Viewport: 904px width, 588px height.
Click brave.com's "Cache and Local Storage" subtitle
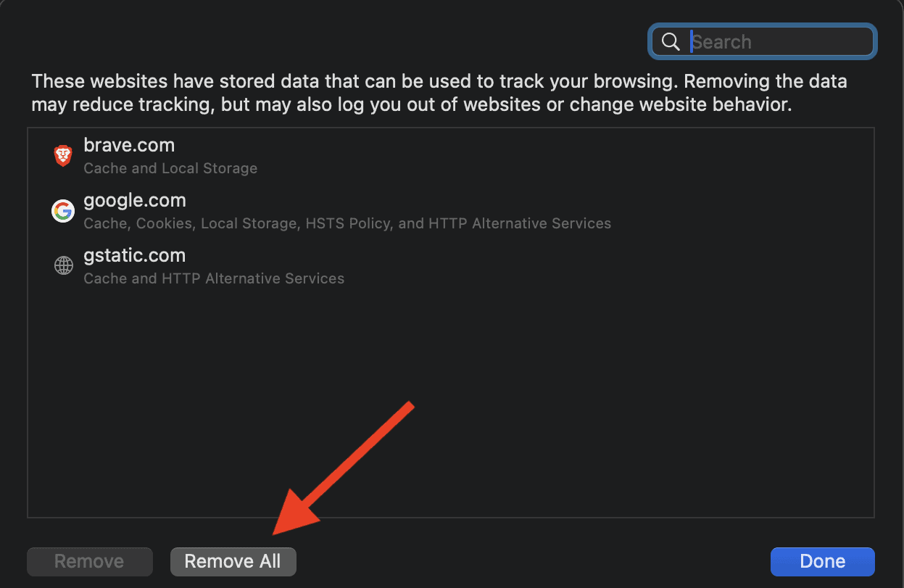coord(170,168)
